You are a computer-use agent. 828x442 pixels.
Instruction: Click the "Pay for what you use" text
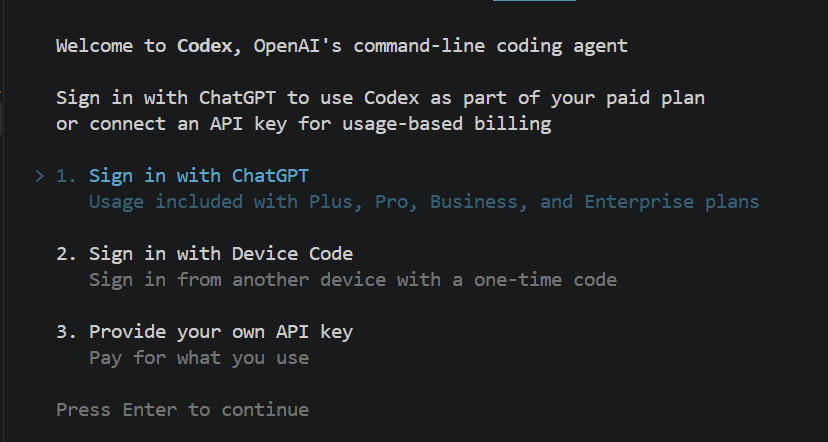[199, 358]
